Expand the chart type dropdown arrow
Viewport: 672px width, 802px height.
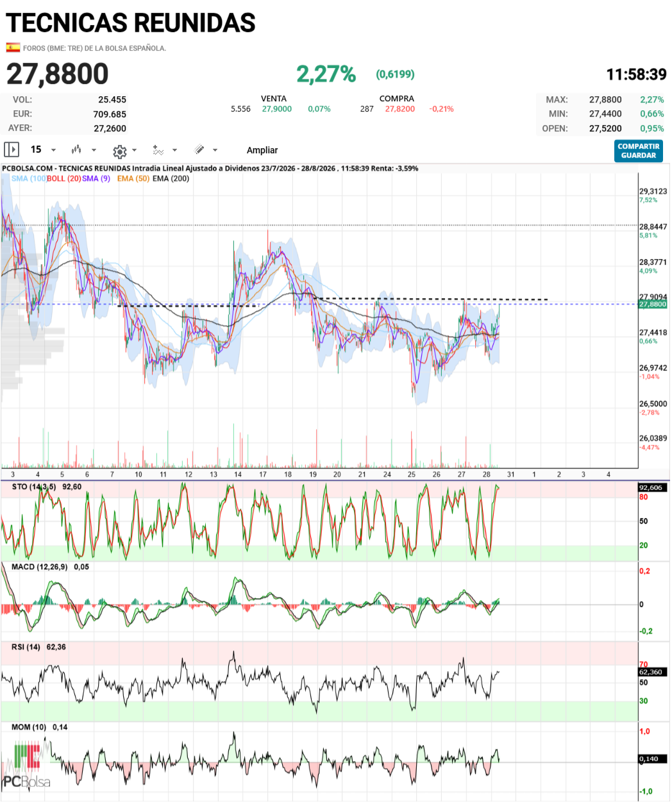(x=94, y=150)
